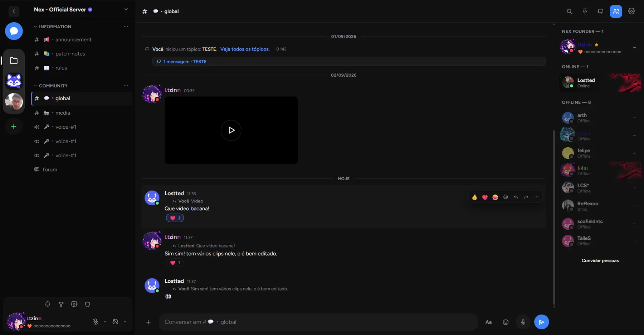This screenshot has height=335, width=644.
Task: Open direct messages chat bubble icon
Action: pyautogui.click(x=14, y=31)
